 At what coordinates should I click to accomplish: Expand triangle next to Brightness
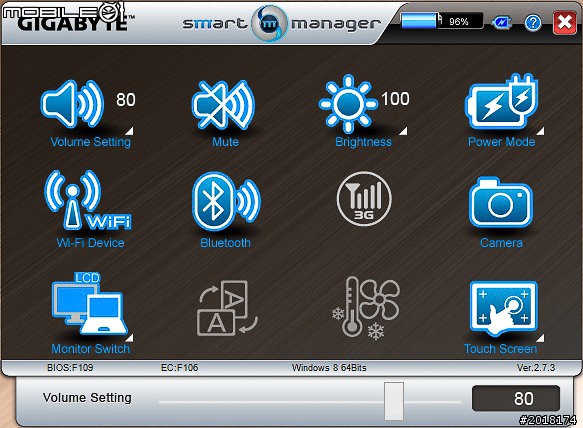403,131
